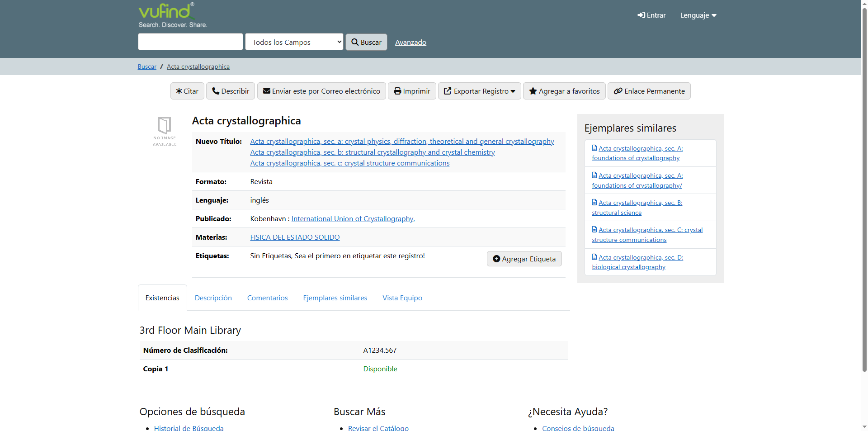Viewport: 868px width, 431px height.
Task: Click the sign-in arrow icon beside Entrar
Action: pyautogui.click(x=641, y=15)
